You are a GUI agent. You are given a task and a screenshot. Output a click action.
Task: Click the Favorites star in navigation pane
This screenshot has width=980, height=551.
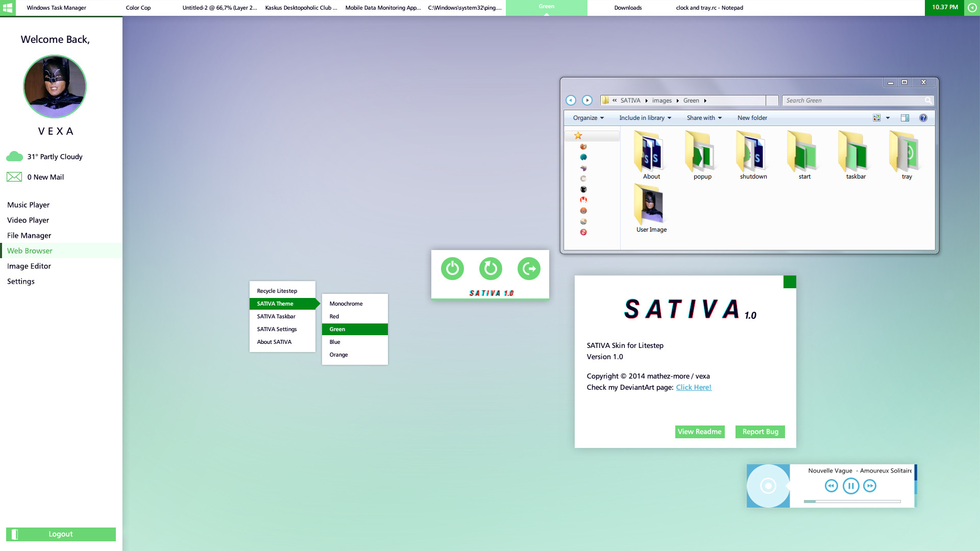pyautogui.click(x=578, y=136)
